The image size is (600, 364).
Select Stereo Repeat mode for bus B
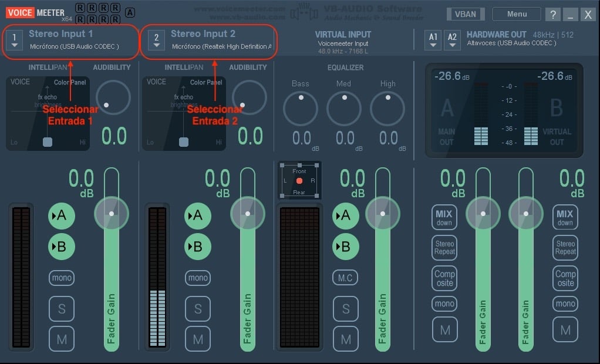point(565,248)
